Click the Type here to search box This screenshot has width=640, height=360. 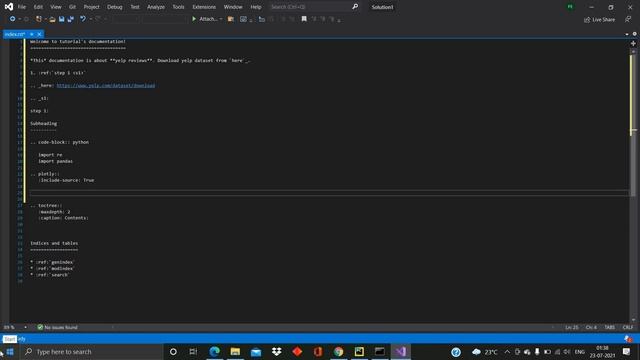pyautogui.click(x=91, y=351)
